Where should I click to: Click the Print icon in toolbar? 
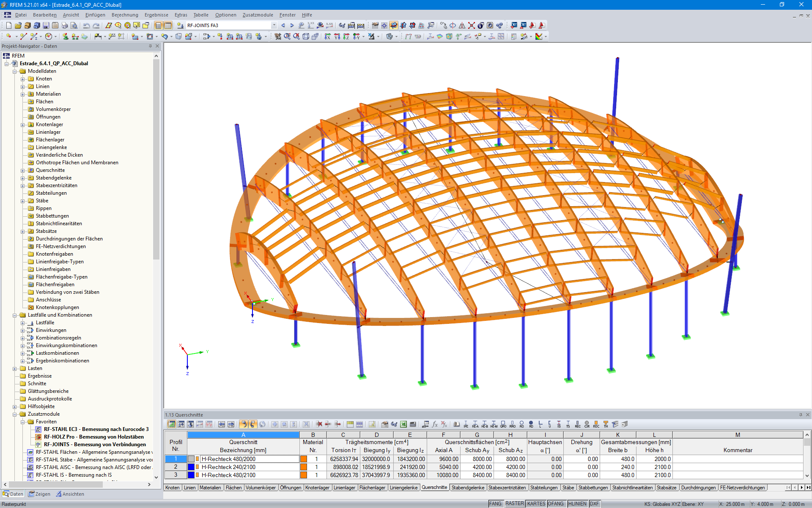tap(64, 25)
